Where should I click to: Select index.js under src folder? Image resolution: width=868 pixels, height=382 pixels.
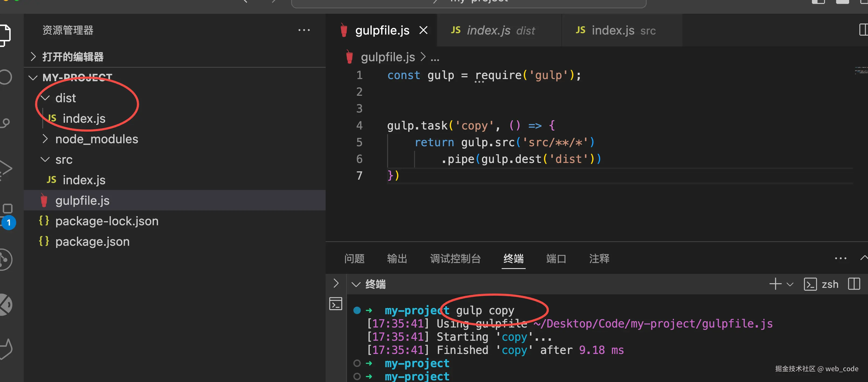[84, 180]
